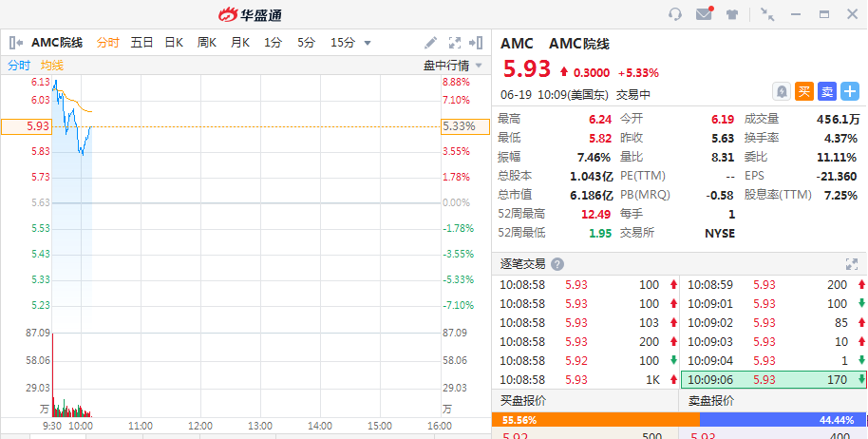
Task: Add stock to watchlist plus icon
Action: (849, 91)
